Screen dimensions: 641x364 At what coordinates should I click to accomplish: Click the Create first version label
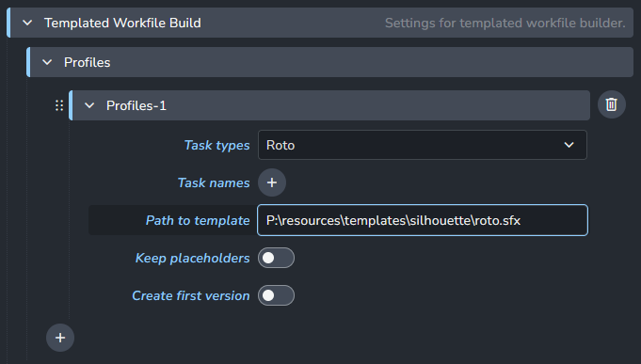tap(190, 295)
